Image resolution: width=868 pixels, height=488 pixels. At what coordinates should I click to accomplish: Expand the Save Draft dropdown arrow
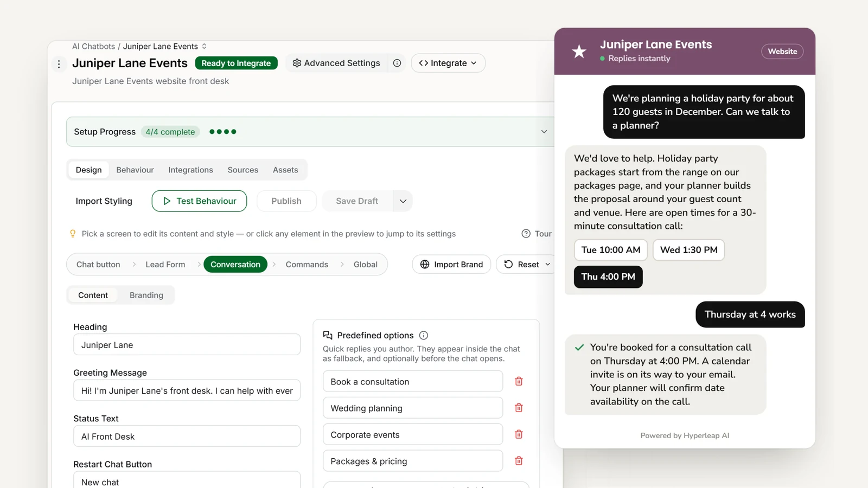point(403,201)
